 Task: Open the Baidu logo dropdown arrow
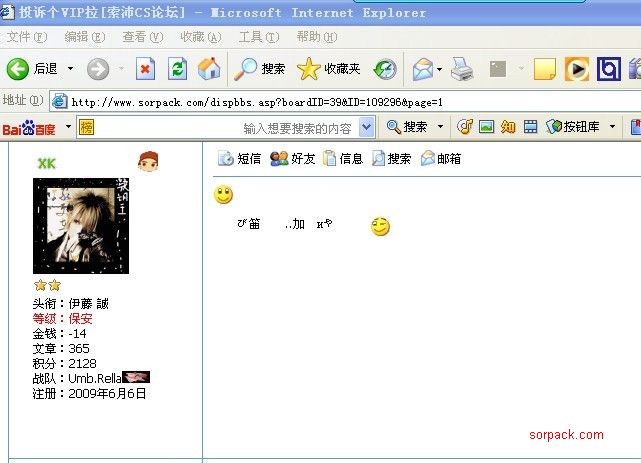68,127
